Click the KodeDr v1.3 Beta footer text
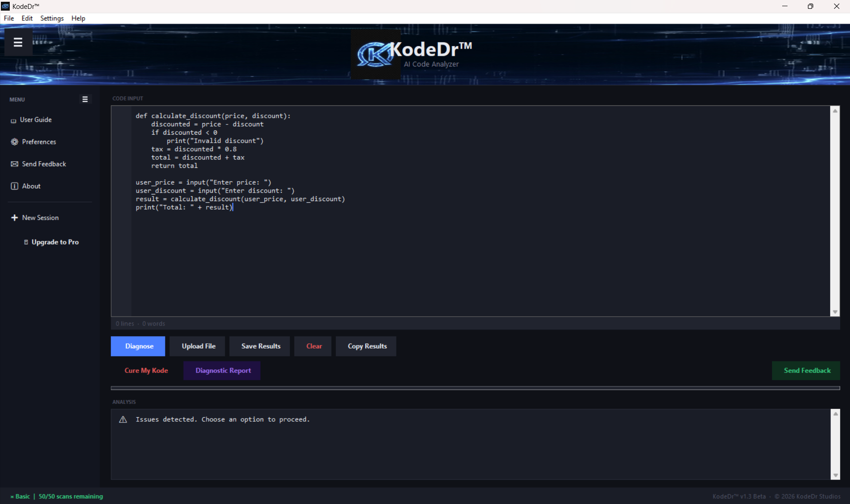 739,496
